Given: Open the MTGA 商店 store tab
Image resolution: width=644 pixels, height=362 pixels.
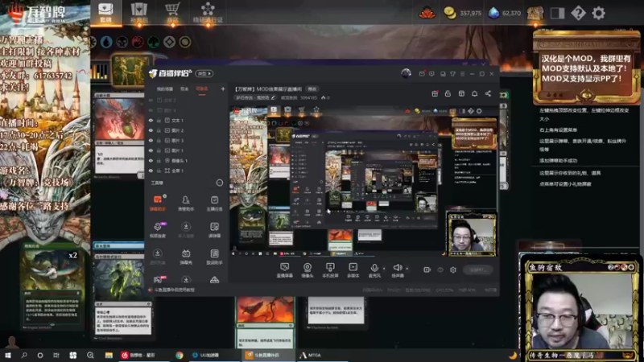Looking at the screenshot, I should click(172, 12).
